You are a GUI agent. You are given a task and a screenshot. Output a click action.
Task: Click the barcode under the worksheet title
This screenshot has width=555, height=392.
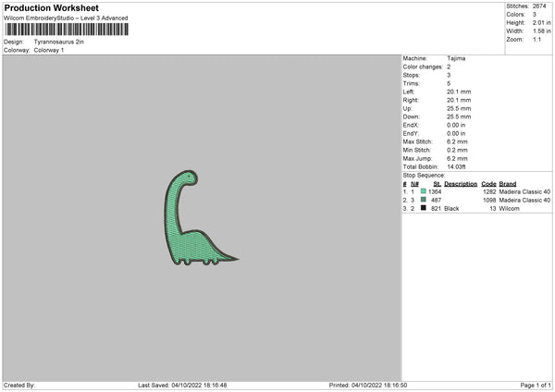66,30
